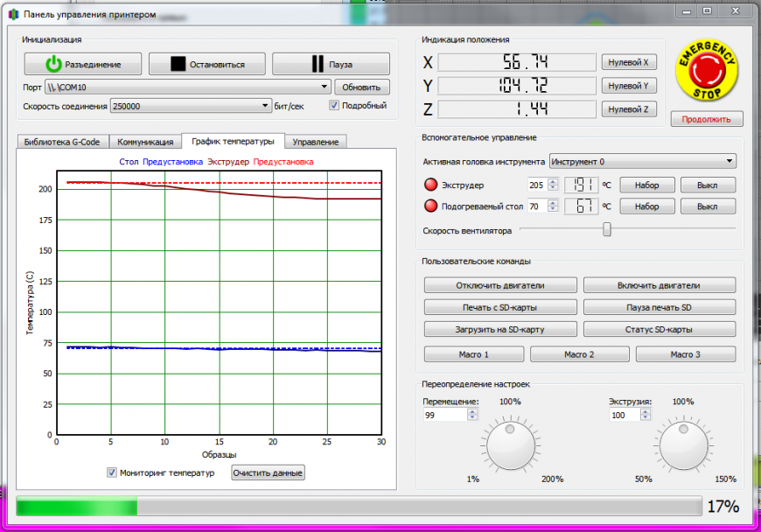Click the red extruder heater indicator
Image resolution: width=761 pixels, height=532 pixels.
[x=430, y=185]
